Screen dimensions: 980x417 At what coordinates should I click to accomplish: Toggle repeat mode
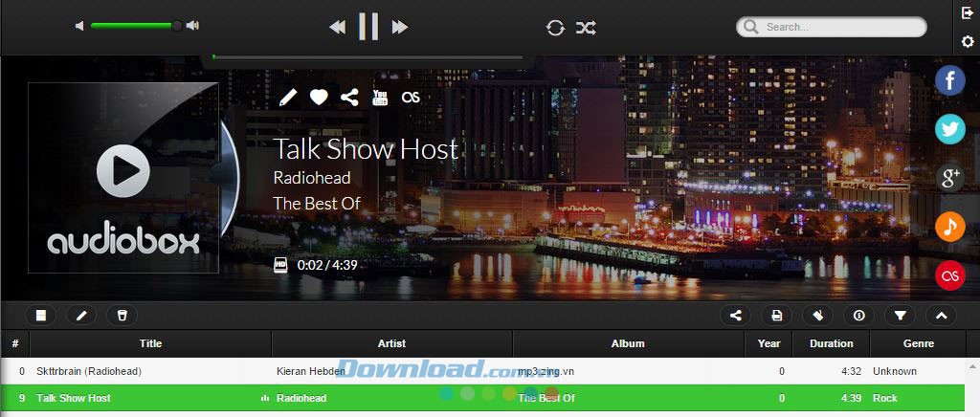tap(555, 28)
